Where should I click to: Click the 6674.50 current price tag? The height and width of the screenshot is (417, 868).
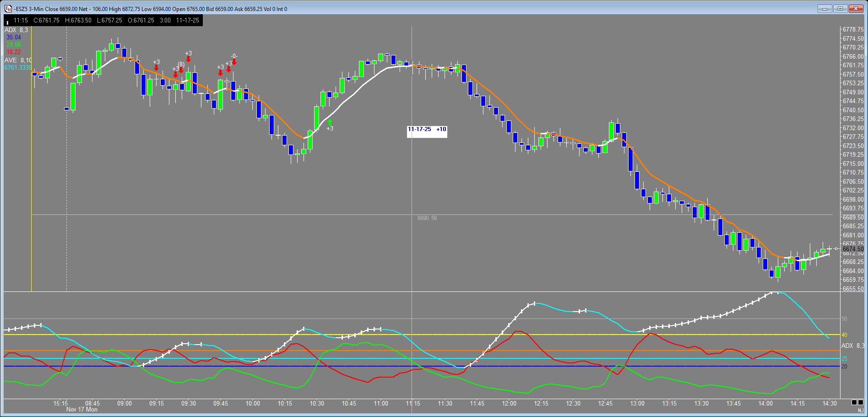852,249
